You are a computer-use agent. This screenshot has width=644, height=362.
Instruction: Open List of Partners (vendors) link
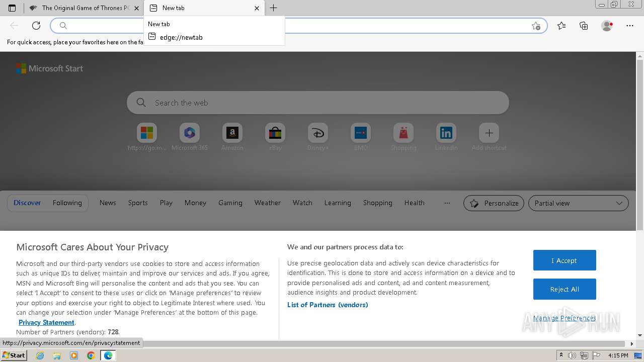click(328, 305)
